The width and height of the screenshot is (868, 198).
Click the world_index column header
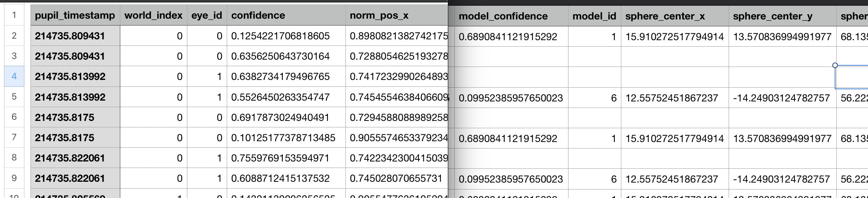pos(154,15)
